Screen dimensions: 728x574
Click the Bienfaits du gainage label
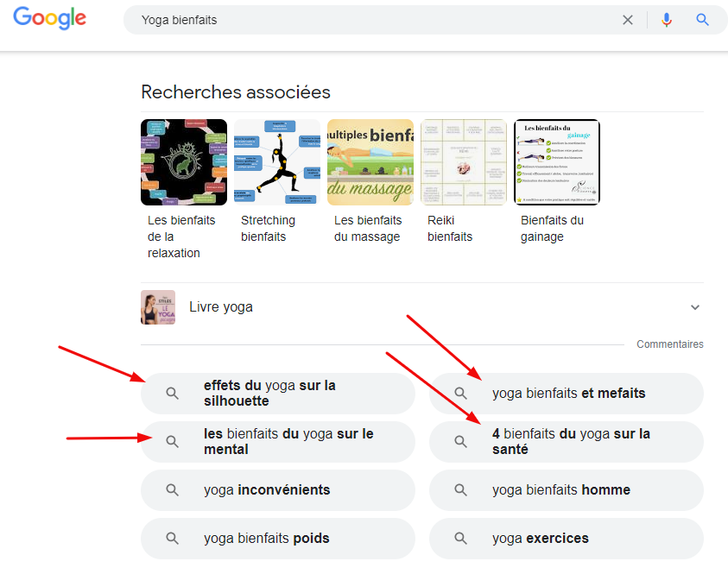coord(552,228)
